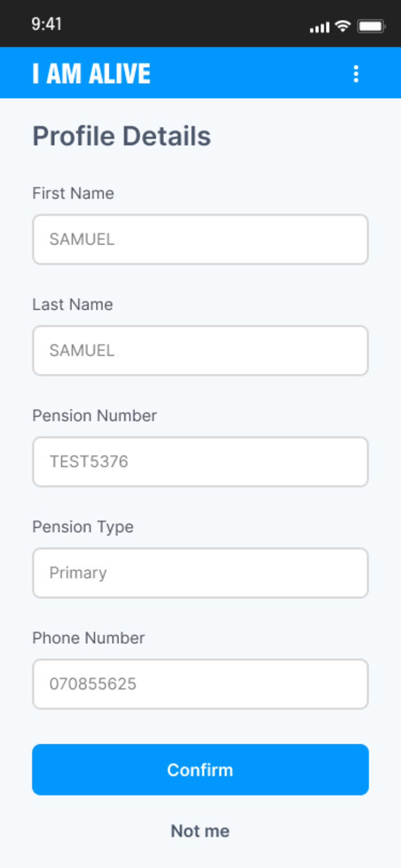This screenshot has height=868, width=401.
Task: Click the Profile Details heading
Action: click(122, 136)
